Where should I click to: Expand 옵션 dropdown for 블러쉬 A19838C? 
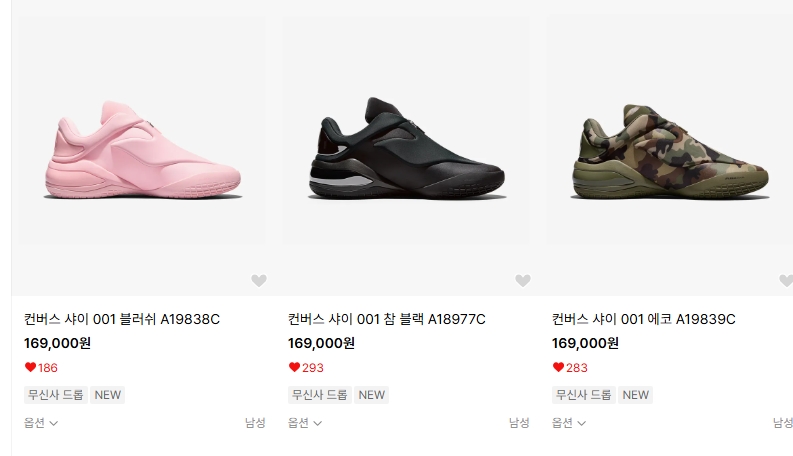tap(41, 423)
